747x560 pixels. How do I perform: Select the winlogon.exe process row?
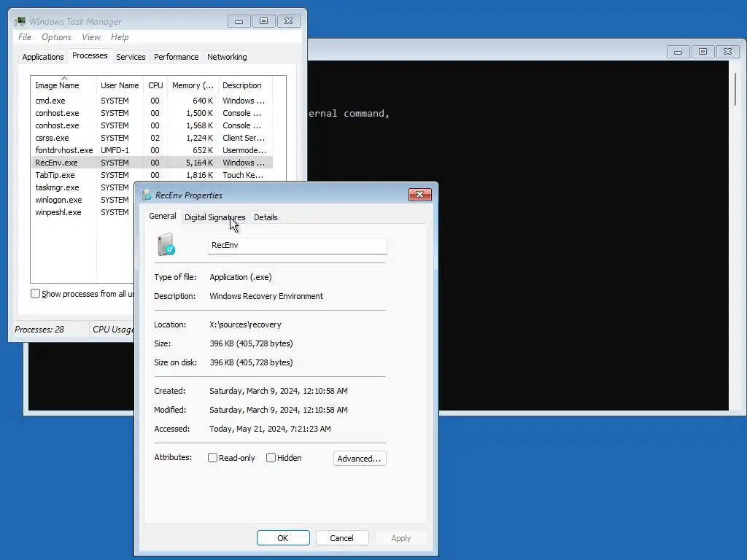click(x=83, y=200)
